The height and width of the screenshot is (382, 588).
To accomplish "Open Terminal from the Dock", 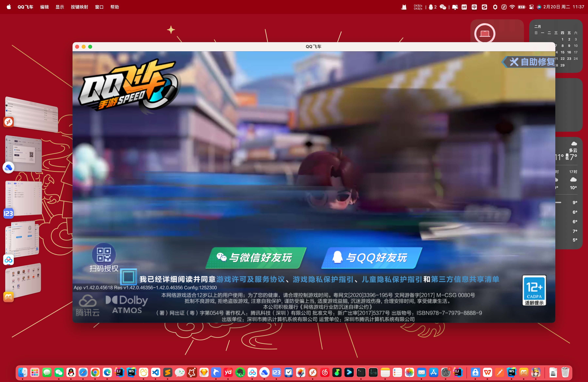I will (361, 372).
